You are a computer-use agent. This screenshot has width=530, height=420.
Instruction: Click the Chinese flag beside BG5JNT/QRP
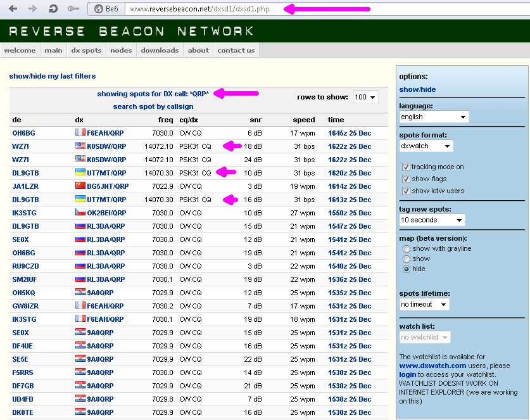(80, 186)
